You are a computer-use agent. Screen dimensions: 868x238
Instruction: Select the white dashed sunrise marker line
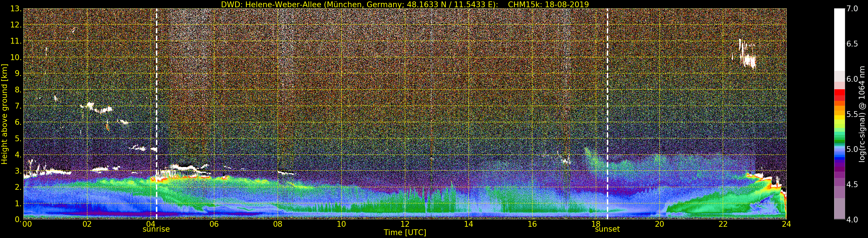click(157, 114)
